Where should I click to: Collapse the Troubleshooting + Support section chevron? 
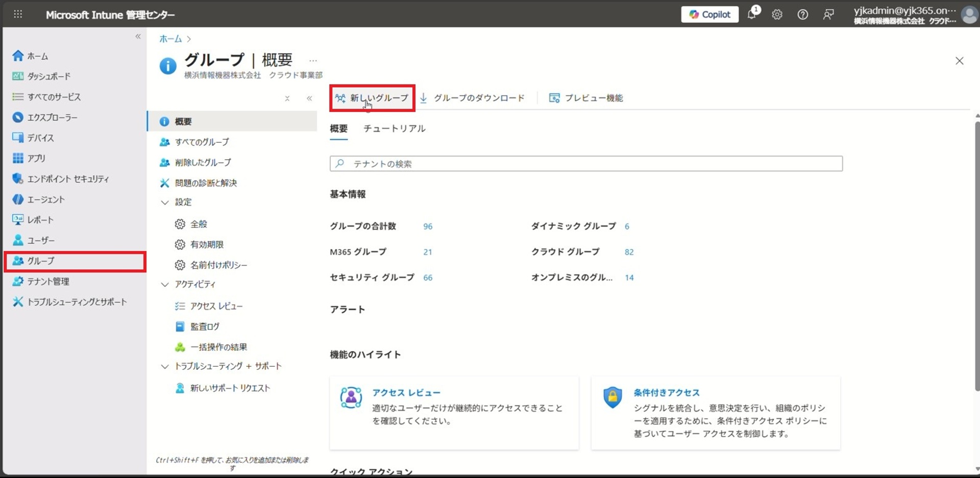pos(165,367)
